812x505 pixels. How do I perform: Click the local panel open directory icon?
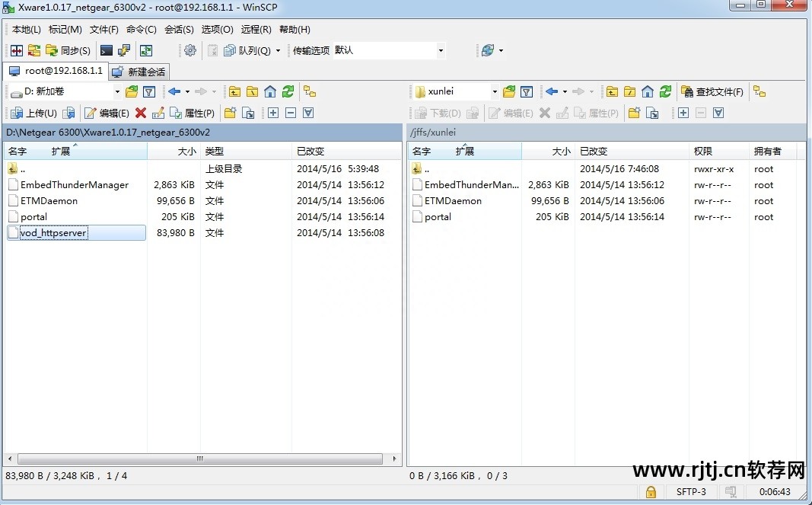pyautogui.click(x=132, y=91)
